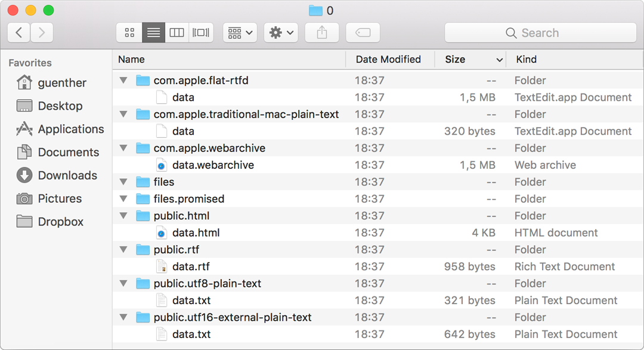The width and height of the screenshot is (644, 350).
Task: Select the data.rtf file icon
Action: [162, 267]
